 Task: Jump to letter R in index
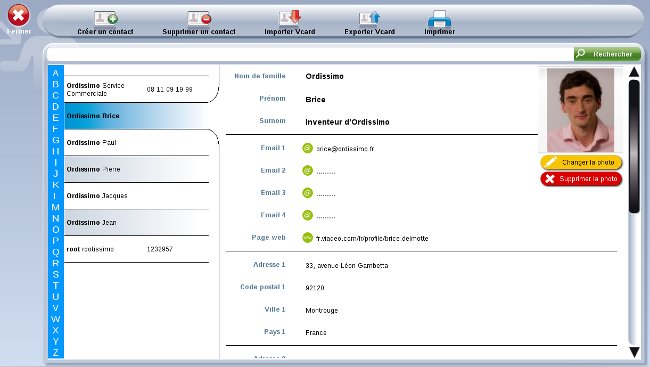pyautogui.click(x=56, y=263)
